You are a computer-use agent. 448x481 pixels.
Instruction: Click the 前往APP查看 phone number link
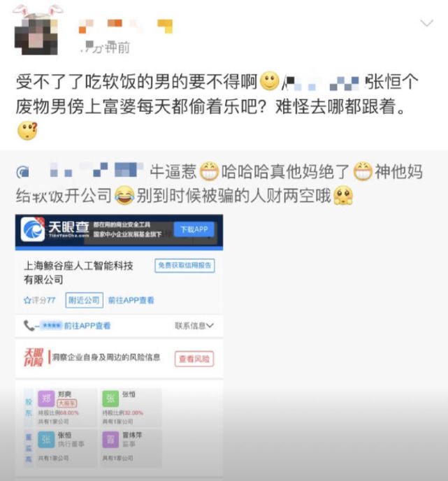point(87,326)
